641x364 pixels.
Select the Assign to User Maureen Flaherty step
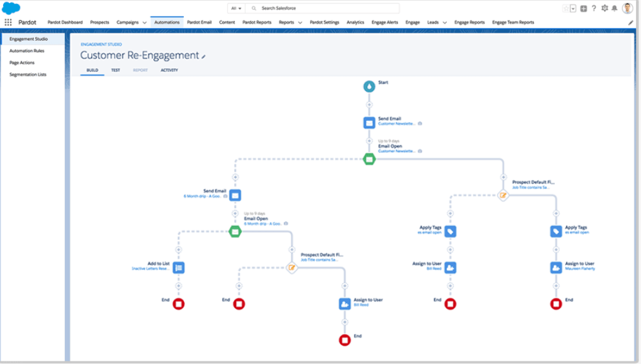click(x=556, y=267)
